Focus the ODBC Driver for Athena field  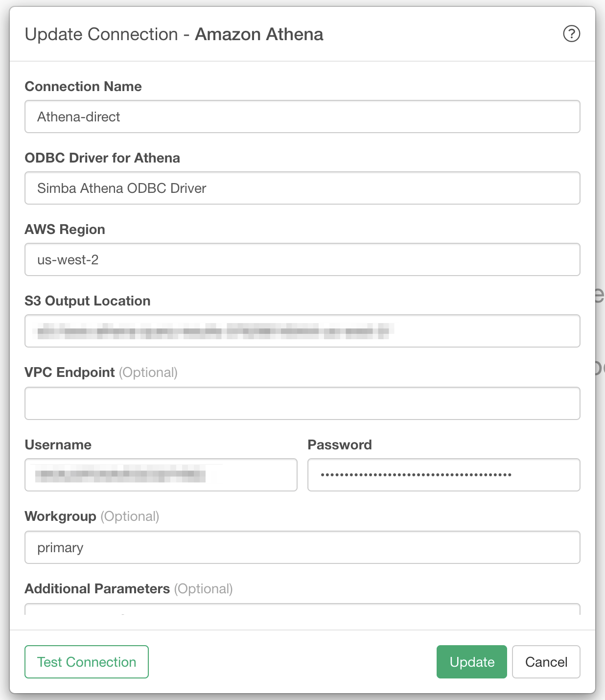302,188
